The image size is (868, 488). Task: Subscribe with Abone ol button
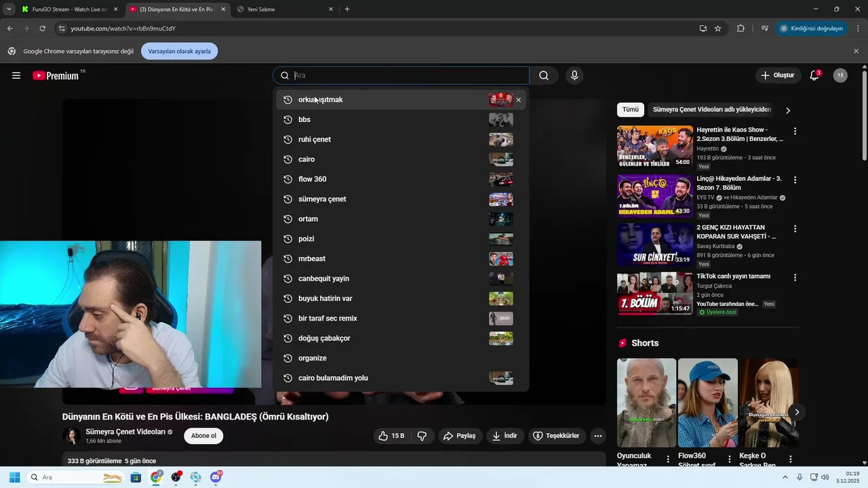click(x=203, y=436)
